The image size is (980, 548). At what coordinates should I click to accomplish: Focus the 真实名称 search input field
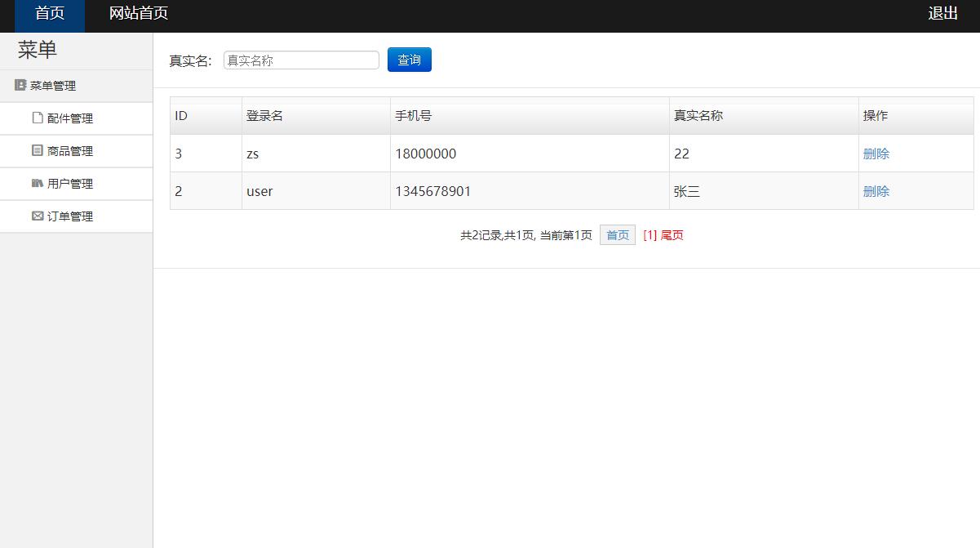[301, 60]
